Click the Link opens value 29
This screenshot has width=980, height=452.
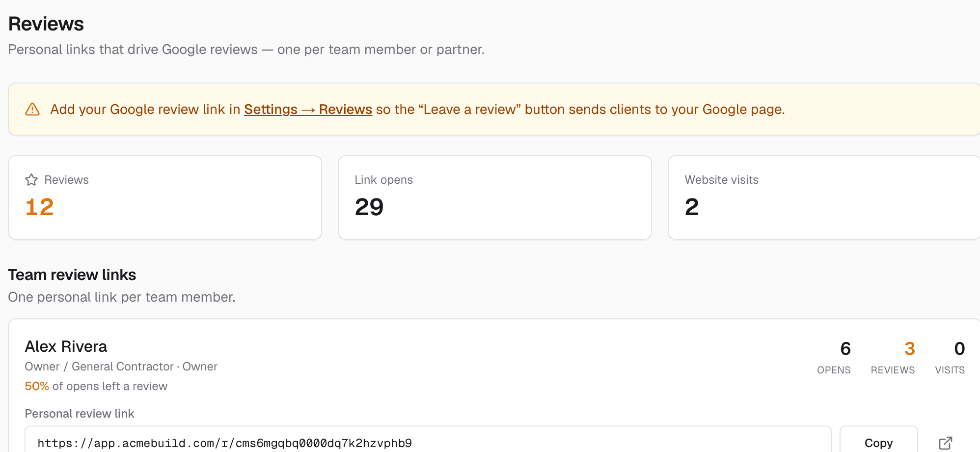[x=369, y=207]
